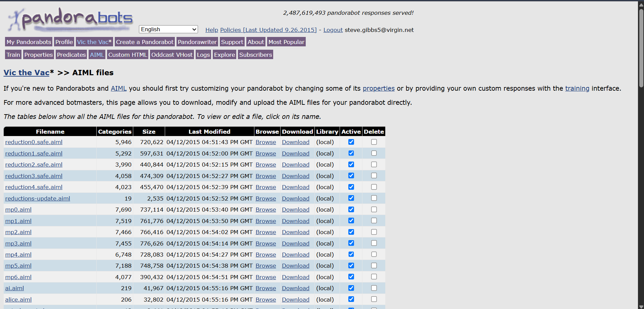This screenshot has width=644, height=309.
Task: Open the Custom HTML sub-tab
Action: tap(128, 55)
